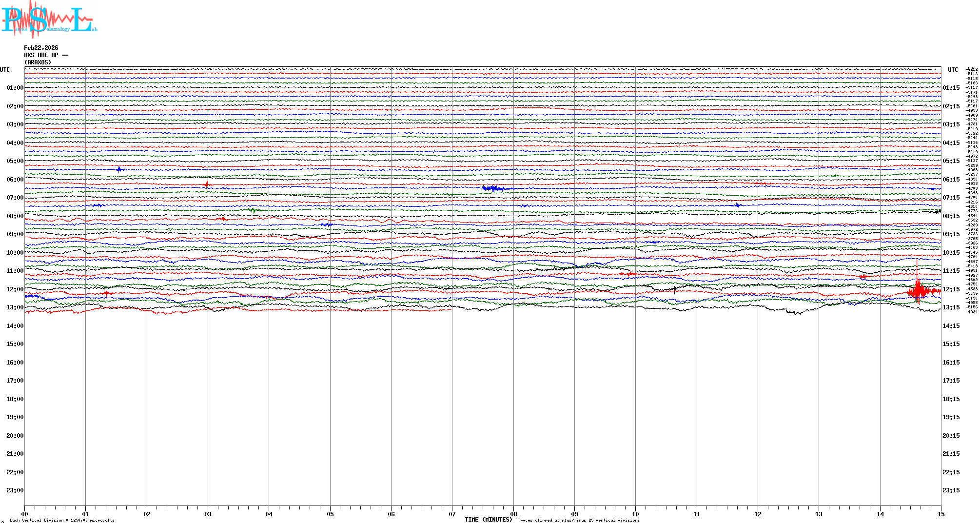Viewport: 980px width, 527px height.
Task: Click the TIME (MINUTES) axis title
Action: click(x=488, y=520)
